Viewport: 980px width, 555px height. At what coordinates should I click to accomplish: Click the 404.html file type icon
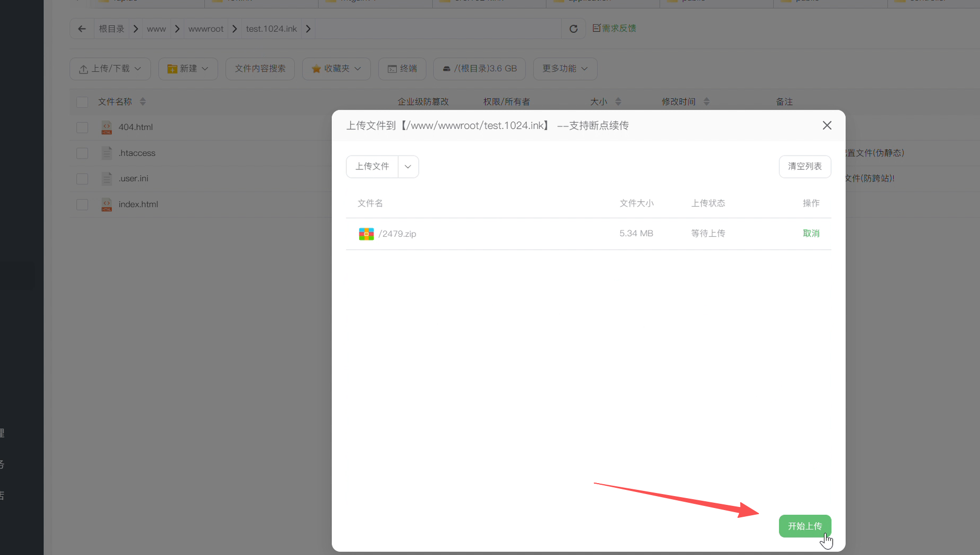tap(106, 127)
